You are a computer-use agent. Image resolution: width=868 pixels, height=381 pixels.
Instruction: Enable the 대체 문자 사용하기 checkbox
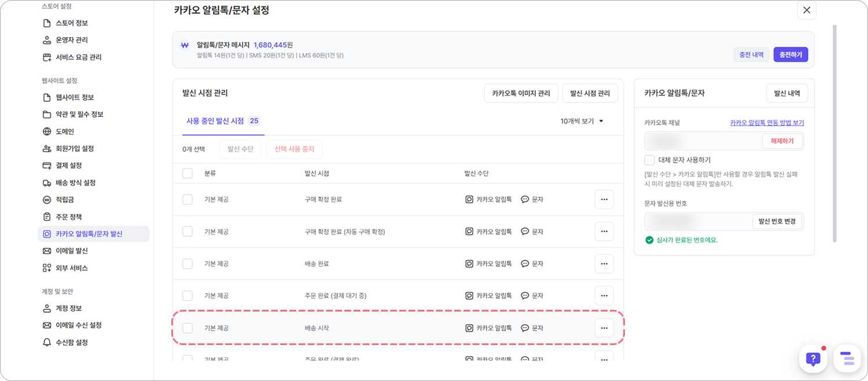[649, 160]
